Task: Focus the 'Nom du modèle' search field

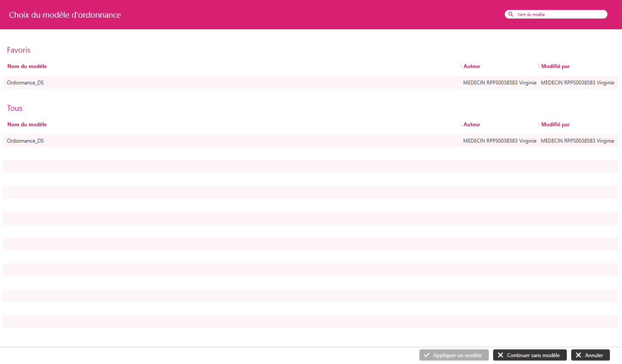Action: 559,15
